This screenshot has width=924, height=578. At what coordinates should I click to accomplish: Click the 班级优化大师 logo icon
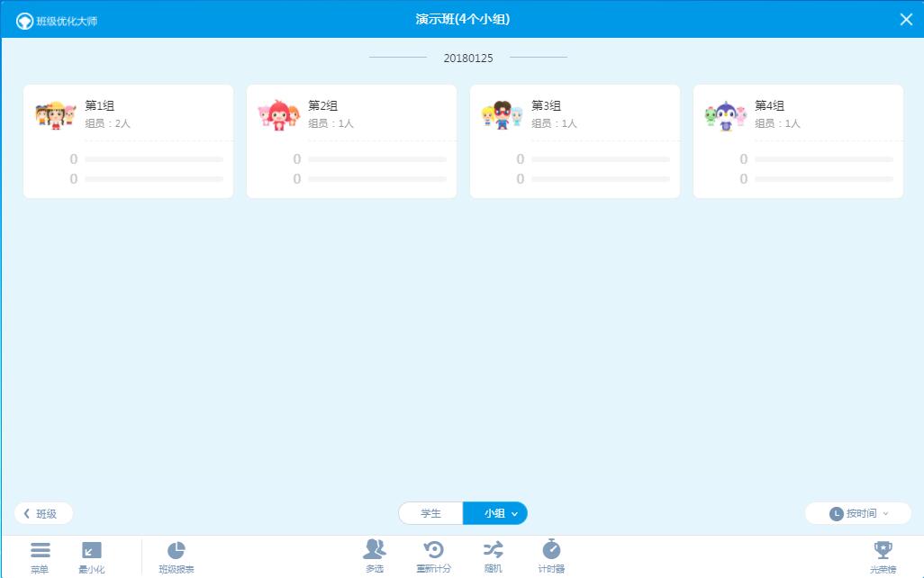click(x=26, y=18)
